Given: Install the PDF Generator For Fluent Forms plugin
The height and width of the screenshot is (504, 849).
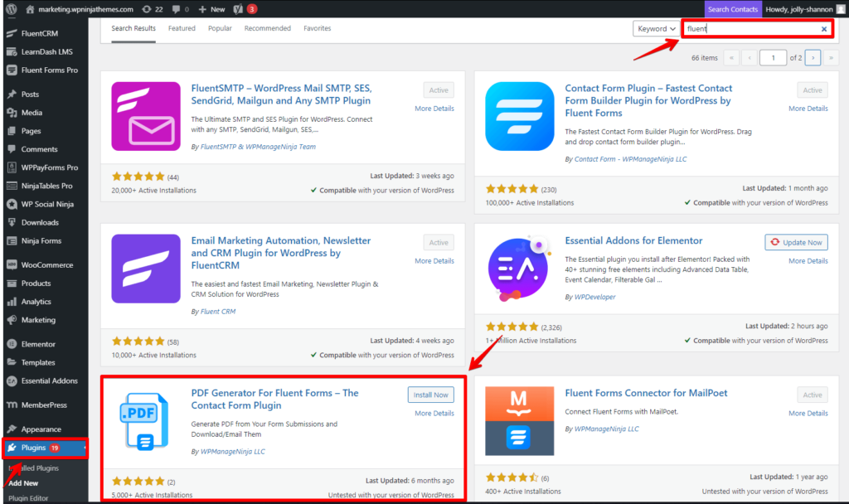Looking at the screenshot, I should (x=430, y=395).
